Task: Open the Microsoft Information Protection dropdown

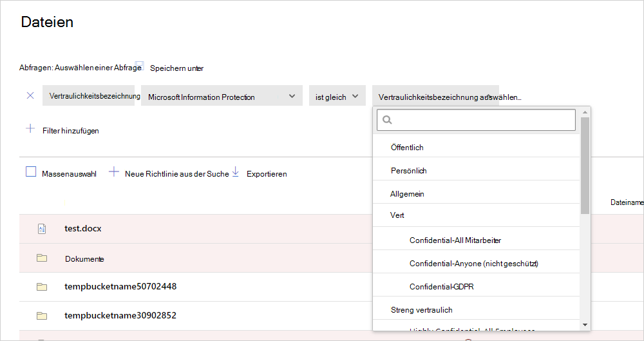Action: [222, 95]
